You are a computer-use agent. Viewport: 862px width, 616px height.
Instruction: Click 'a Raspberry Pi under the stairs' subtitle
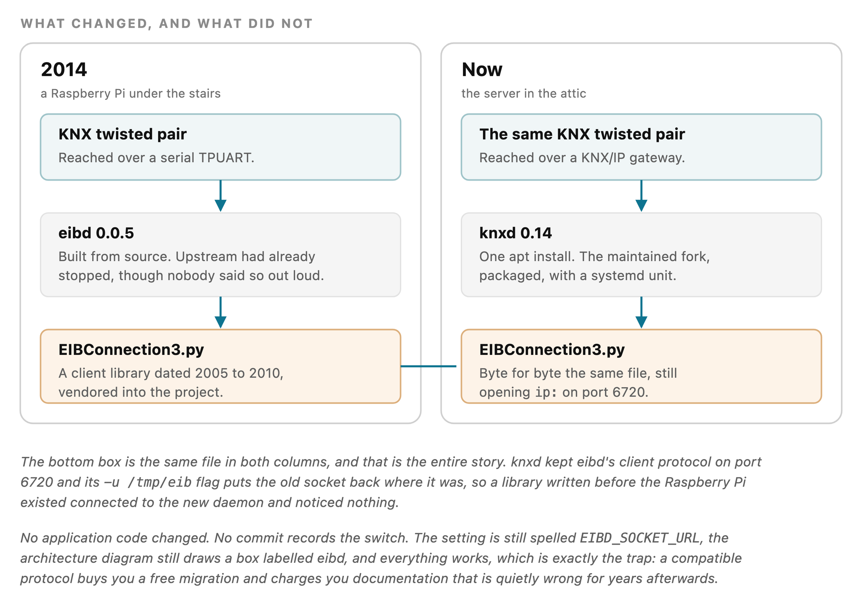coord(130,93)
